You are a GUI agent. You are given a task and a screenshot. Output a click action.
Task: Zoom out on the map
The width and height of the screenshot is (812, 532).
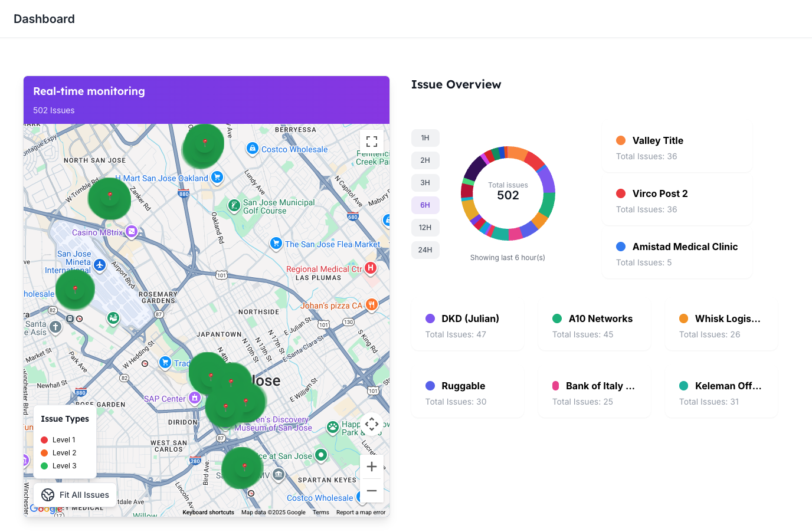(x=372, y=491)
